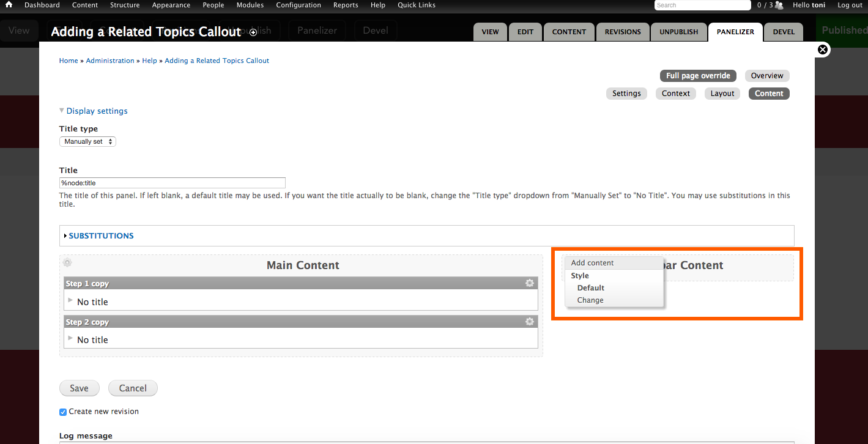Follow the Help breadcrumb link
This screenshot has height=444, width=868.
pos(149,61)
